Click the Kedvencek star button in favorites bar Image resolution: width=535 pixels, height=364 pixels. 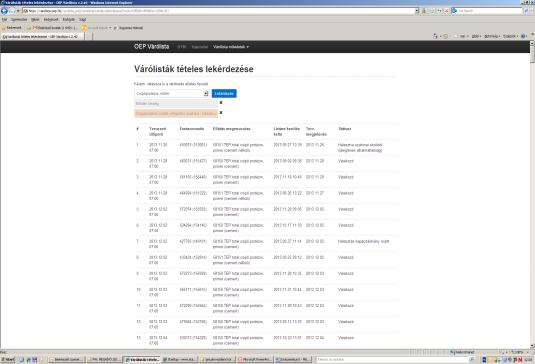(12, 28)
